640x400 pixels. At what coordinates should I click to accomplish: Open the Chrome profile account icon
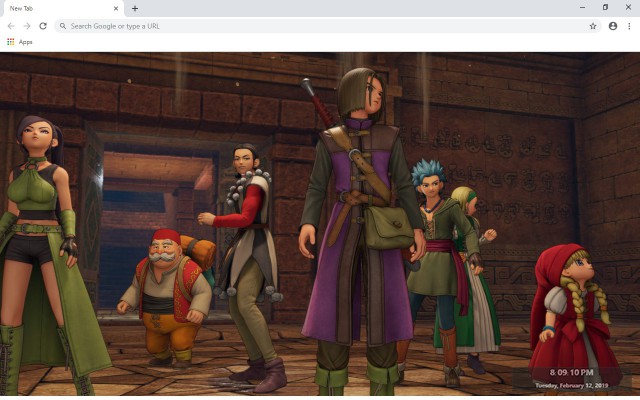(x=613, y=26)
